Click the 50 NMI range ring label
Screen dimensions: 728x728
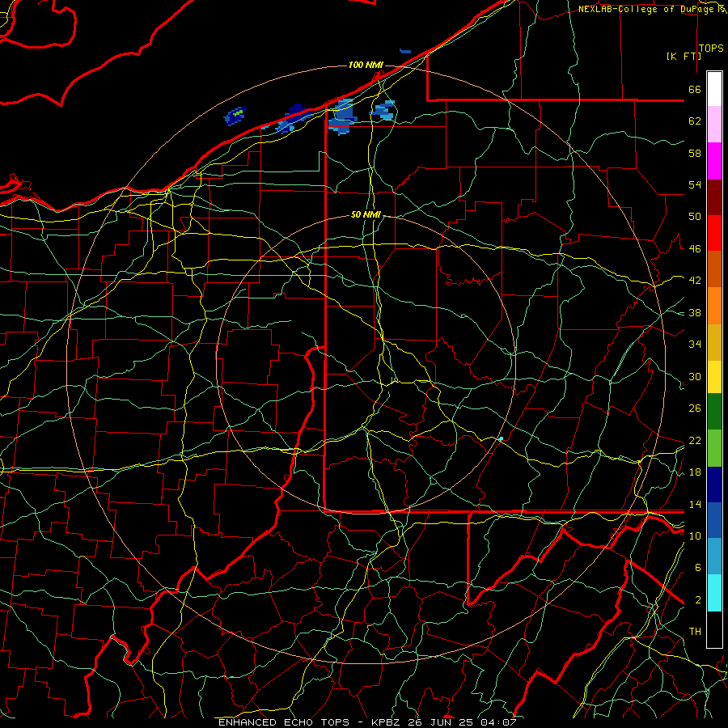366,214
